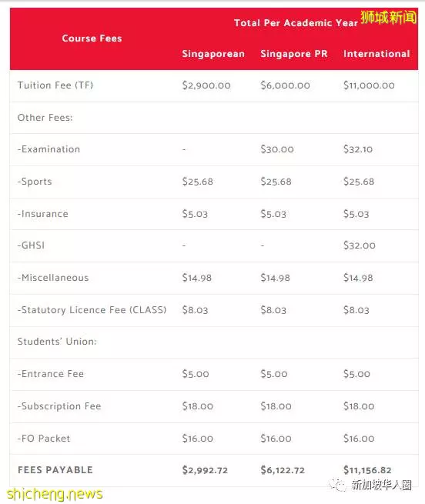The image size is (425, 504).
Task: Click the GHSI row label
Action: 31,245
